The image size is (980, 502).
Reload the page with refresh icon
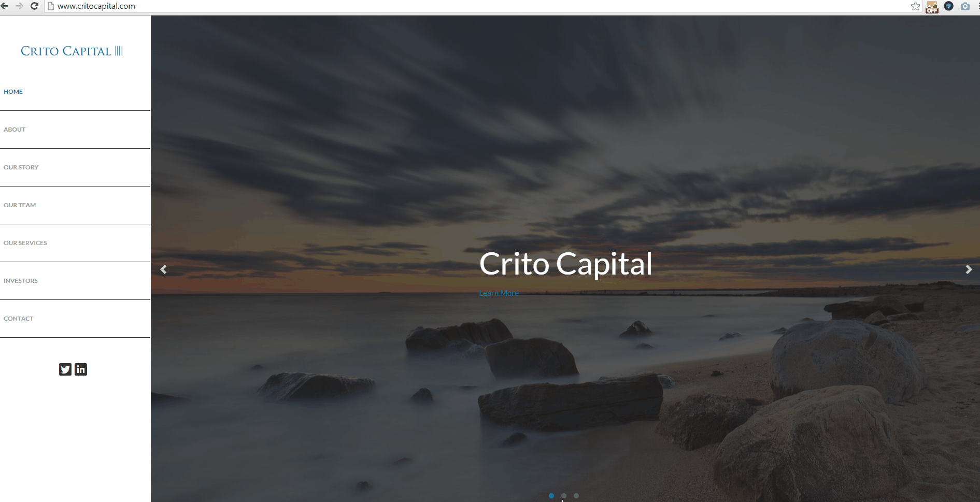tap(35, 6)
